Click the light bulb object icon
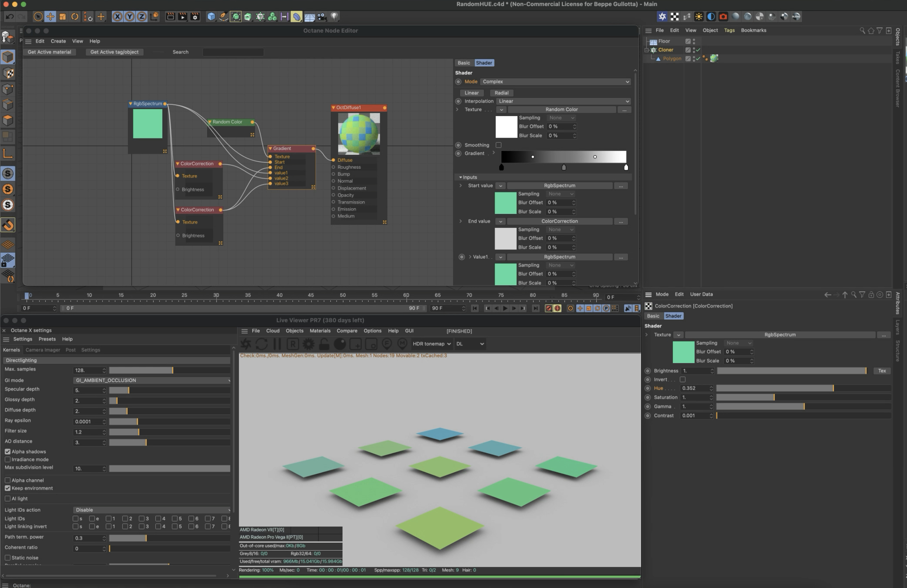The width and height of the screenshot is (907, 588). 334,17
